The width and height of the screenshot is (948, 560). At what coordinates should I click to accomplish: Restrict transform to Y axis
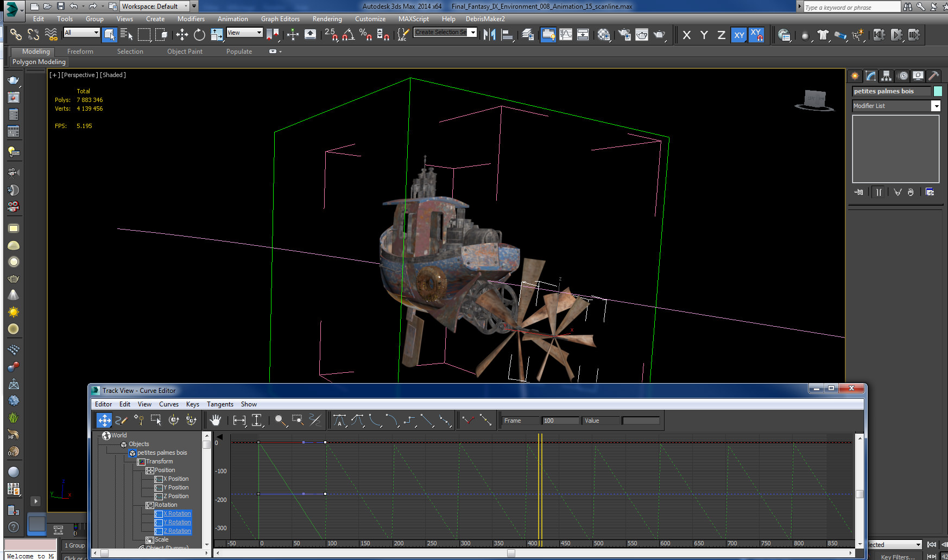coord(704,35)
